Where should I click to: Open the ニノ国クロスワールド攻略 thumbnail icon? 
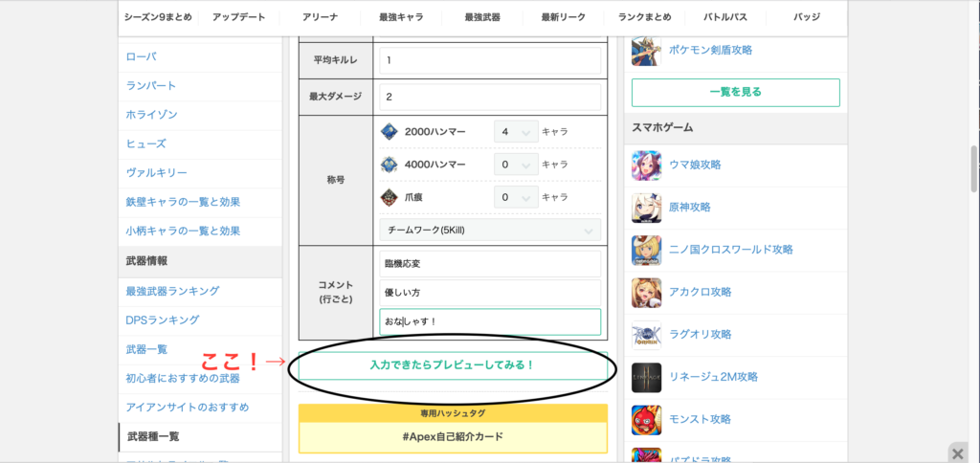(x=646, y=251)
